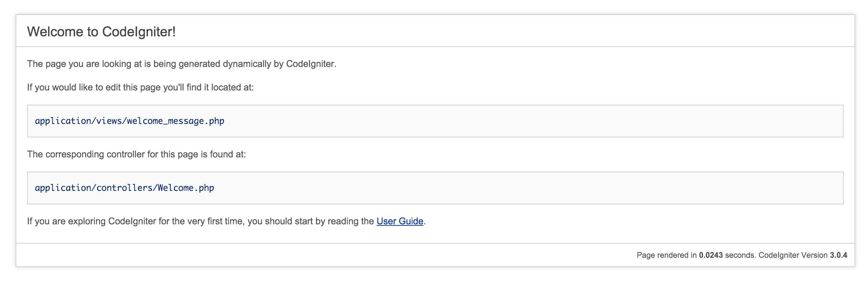This screenshot has width=868, height=282.
Task: Click the CodeIgniter version number 3.0.4
Action: click(x=838, y=255)
